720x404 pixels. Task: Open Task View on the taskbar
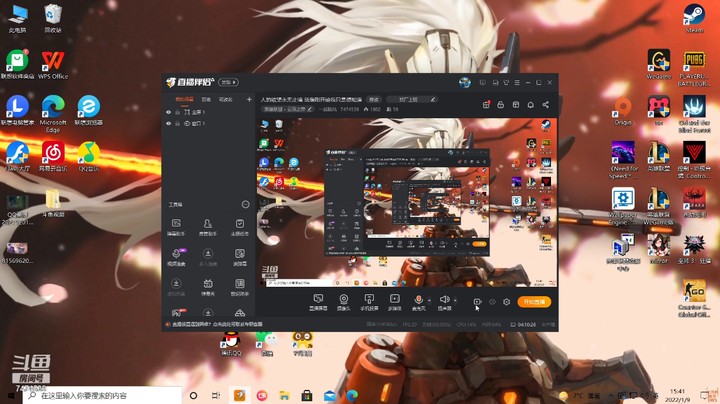[216, 395]
